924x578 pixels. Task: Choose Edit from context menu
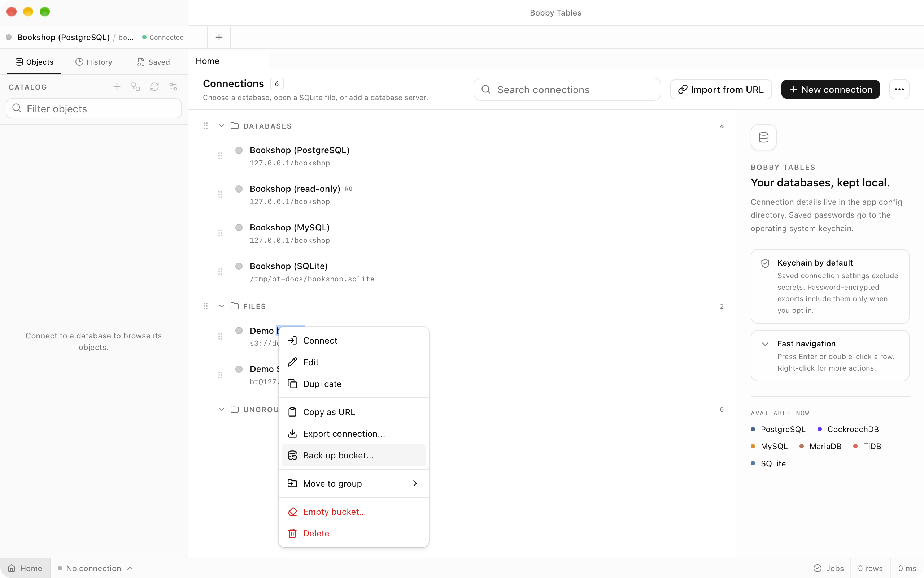[x=353, y=362]
